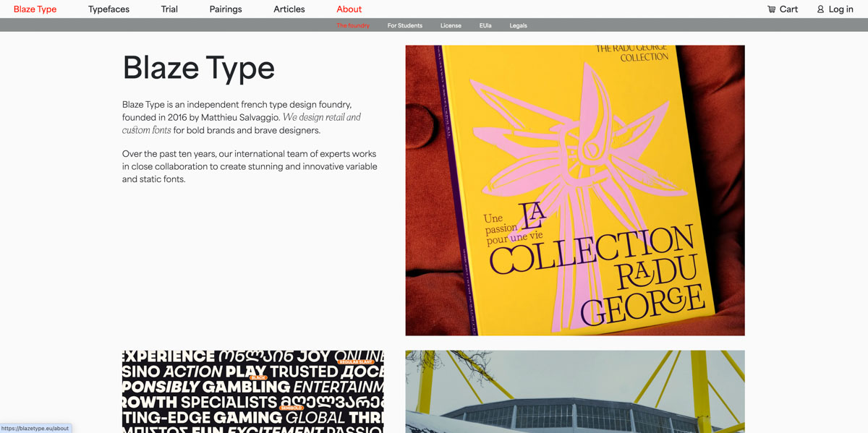
Task: Click the shopping cart icon
Action: click(x=771, y=9)
